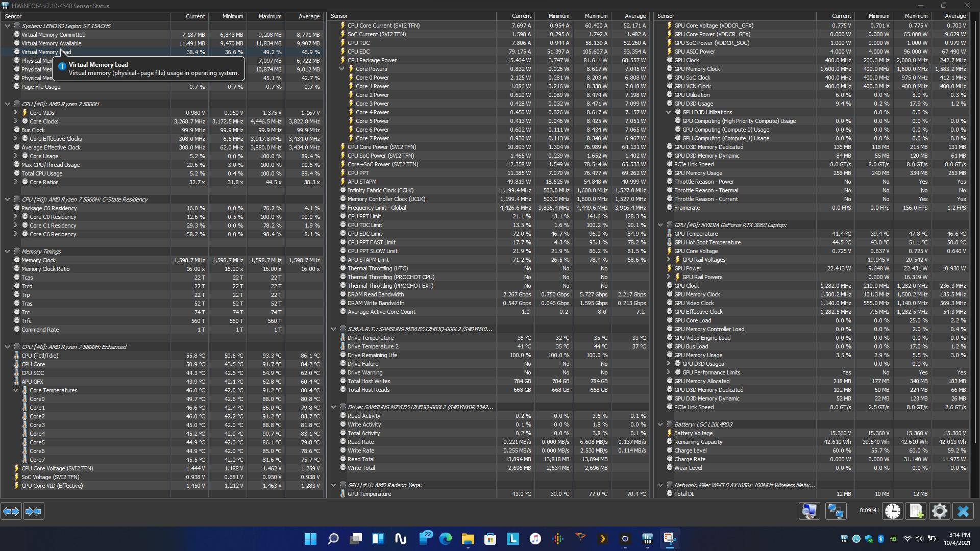
Task: Collapse the Core Temperatures tree
Action: click(x=15, y=390)
